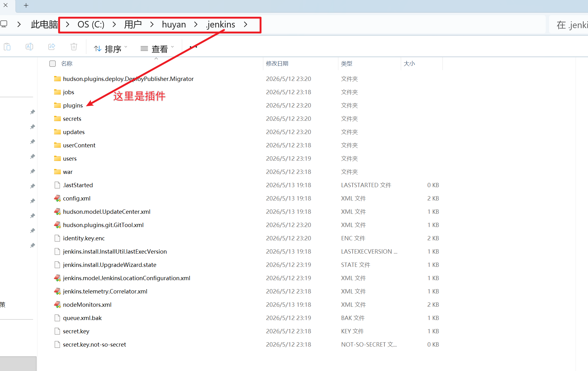This screenshot has width=588, height=371.
Task: Select the secret.key file icon
Action: tap(57, 331)
